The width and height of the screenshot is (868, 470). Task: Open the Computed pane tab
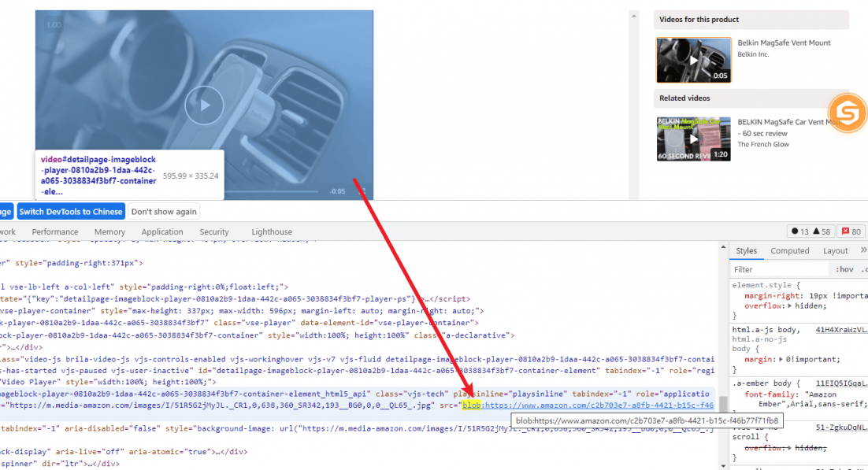click(790, 251)
